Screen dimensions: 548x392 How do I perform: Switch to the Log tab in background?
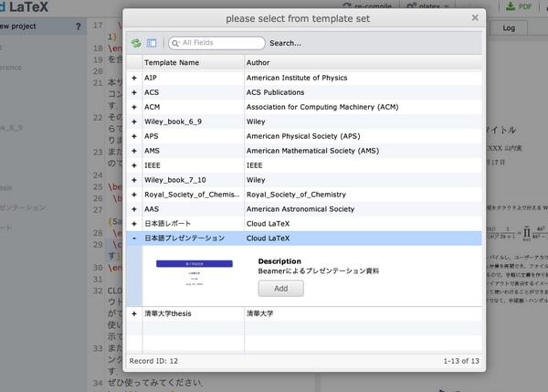pos(509,28)
